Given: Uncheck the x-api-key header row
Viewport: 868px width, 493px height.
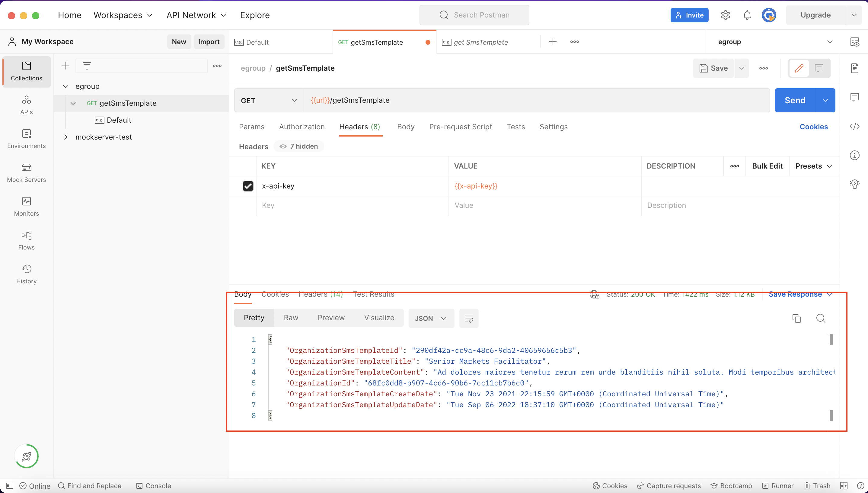Looking at the screenshot, I should click(248, 186).
